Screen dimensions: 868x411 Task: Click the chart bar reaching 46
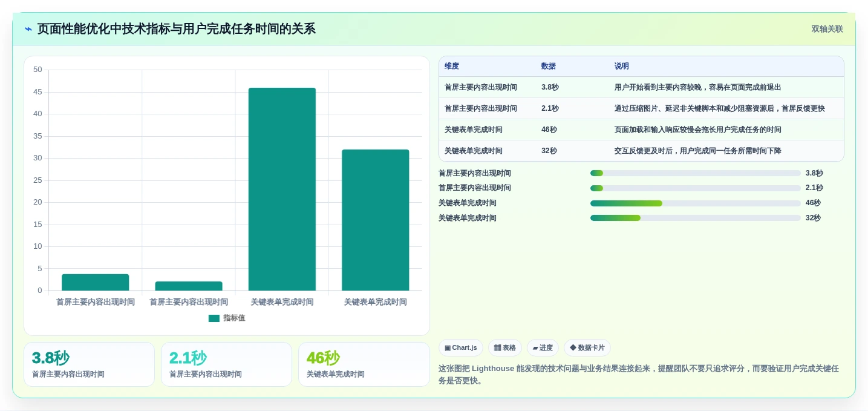coord(282,189)
